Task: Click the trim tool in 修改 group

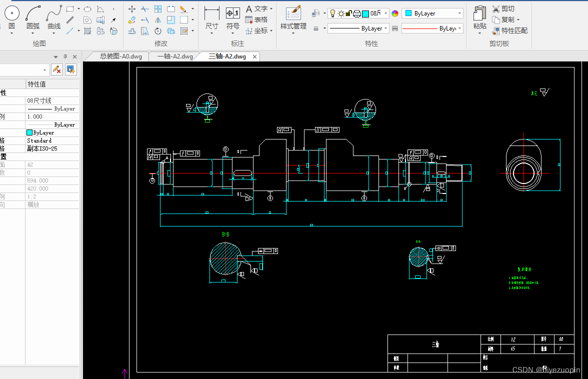Action: 145,9
